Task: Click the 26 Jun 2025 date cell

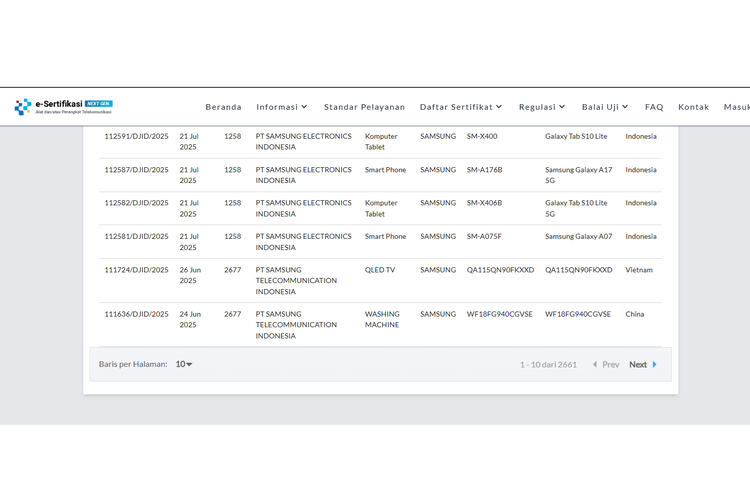Action: click(190, 275)
